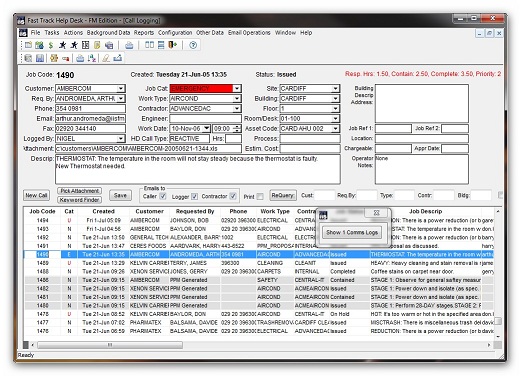The image size is (521, 376).
Task: Click the new call log icon in top toolbar
Action: [x=29, y=45]
